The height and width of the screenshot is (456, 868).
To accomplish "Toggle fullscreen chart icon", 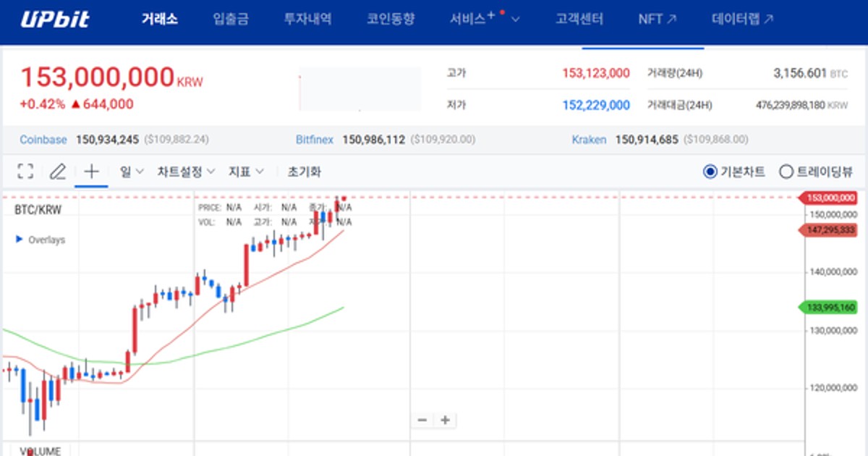I will tap(25, 172).
